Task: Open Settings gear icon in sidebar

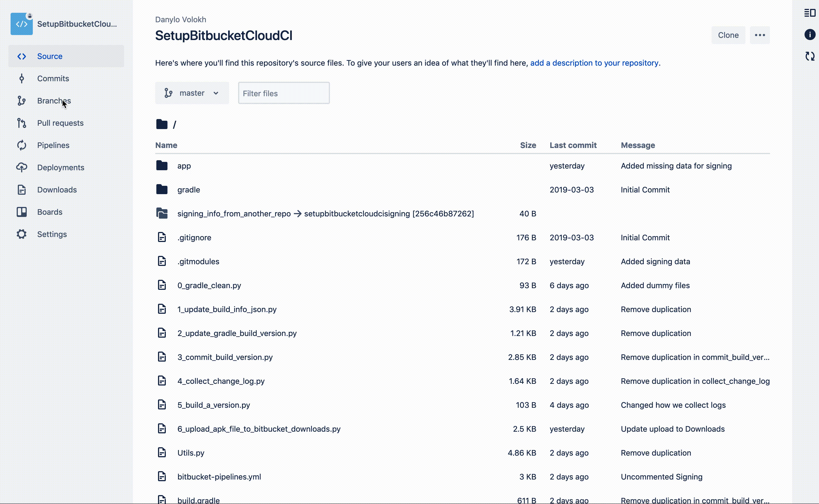Action: [x=22, y=234]
